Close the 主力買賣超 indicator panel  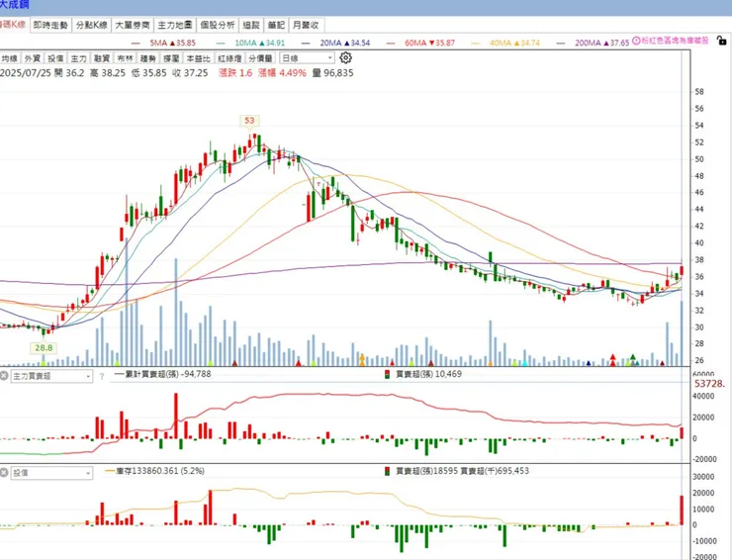pos(4,376)
